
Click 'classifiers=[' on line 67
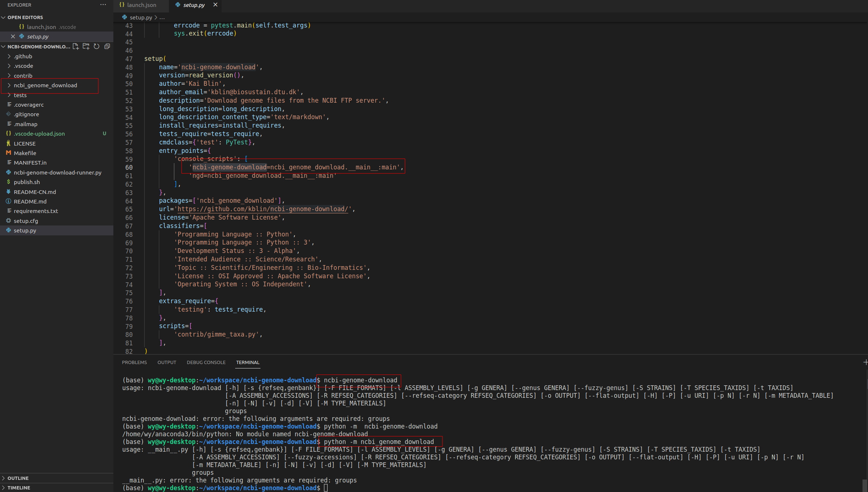pos(183,226)
